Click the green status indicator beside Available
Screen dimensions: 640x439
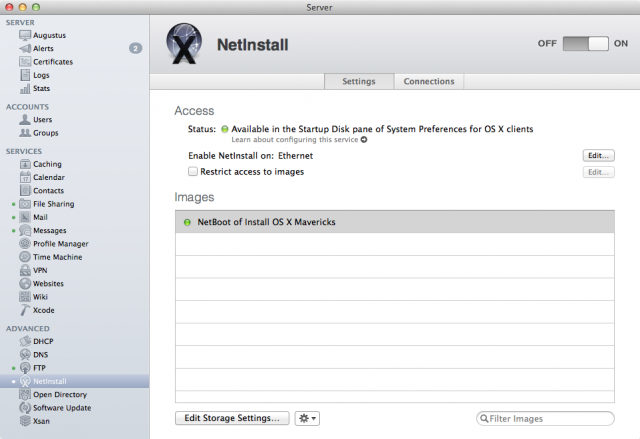[x=224, y=129]
